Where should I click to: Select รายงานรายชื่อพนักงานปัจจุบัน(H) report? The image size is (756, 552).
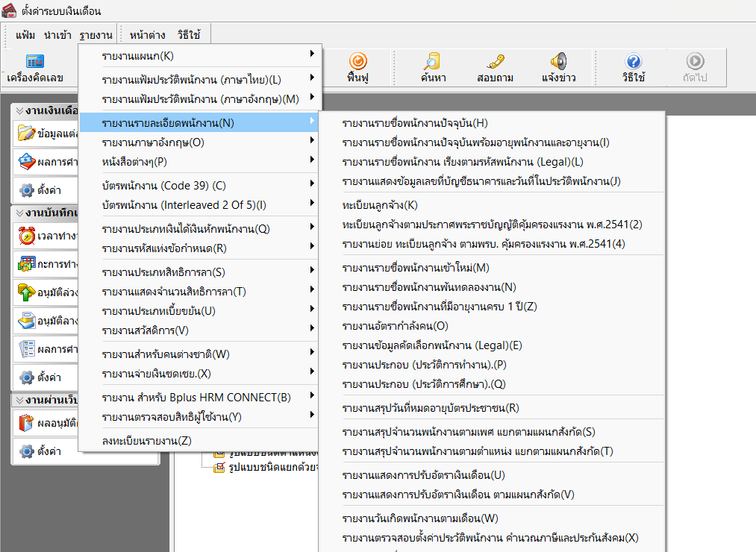pos(414,123)
